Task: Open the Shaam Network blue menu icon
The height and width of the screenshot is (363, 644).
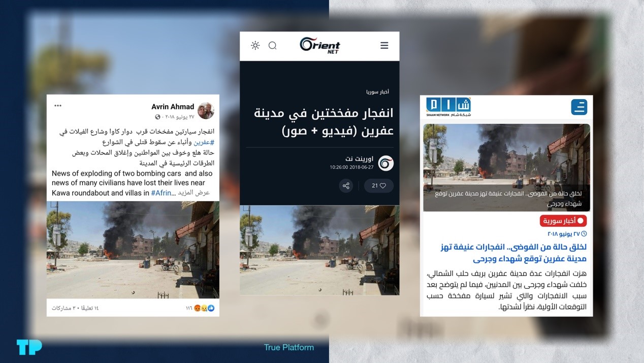Action: 579,107
